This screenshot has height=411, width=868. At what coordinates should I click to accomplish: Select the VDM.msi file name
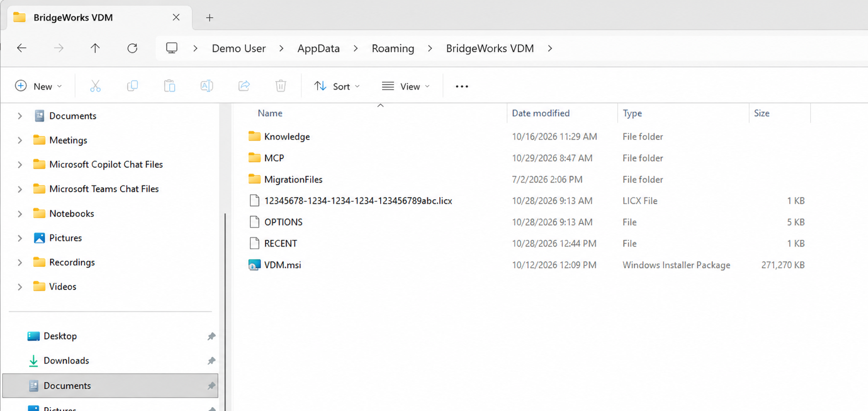[283, 265]
